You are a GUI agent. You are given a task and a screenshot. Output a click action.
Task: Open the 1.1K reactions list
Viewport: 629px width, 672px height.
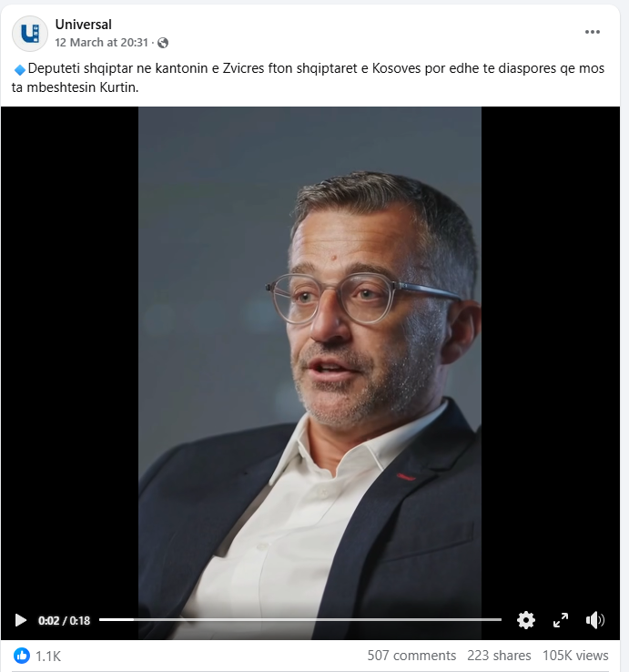coord(48,656)
